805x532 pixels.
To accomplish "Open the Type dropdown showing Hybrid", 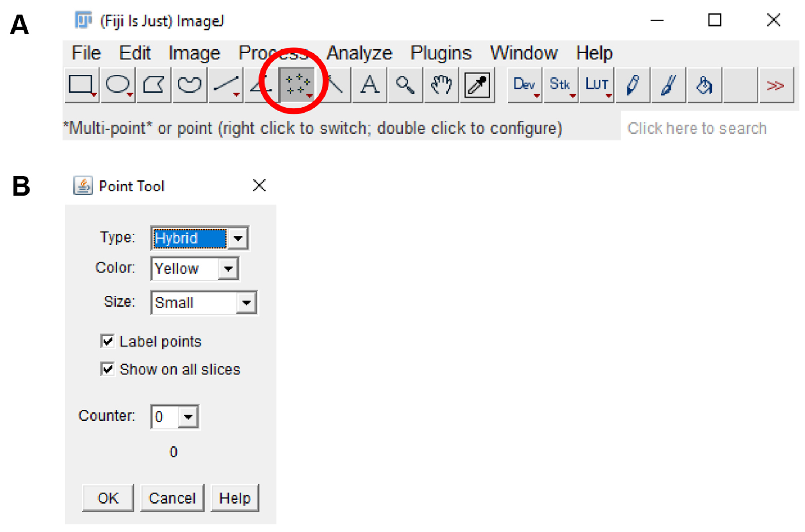I will click(199, 238).
